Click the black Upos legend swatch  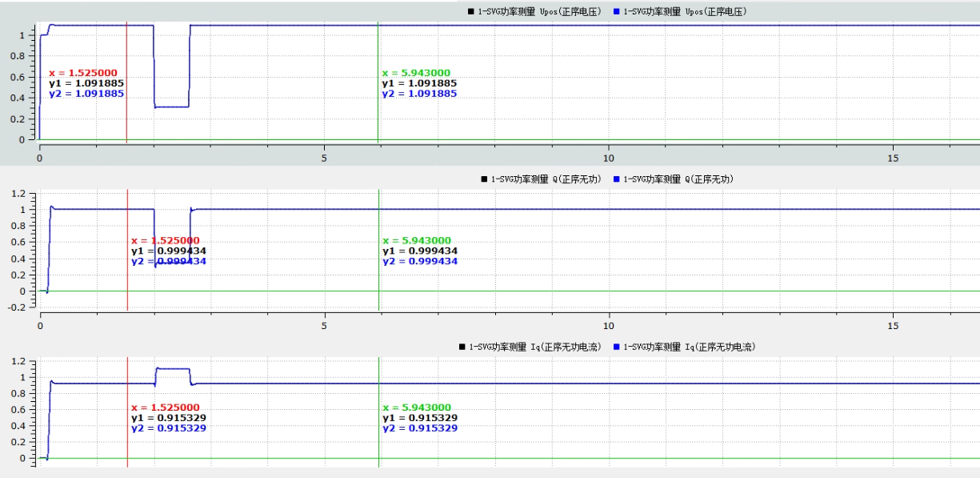[x=470, y=11]
